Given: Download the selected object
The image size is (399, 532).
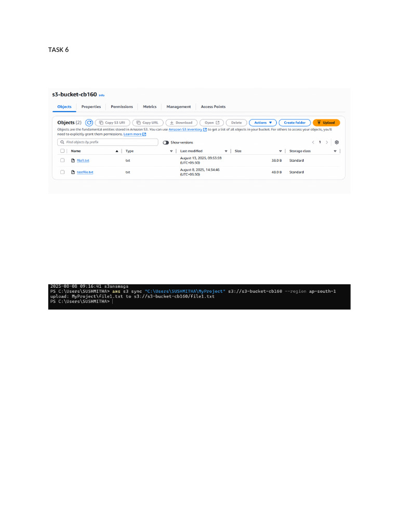Looking at the screenshot, I should 181,123.
